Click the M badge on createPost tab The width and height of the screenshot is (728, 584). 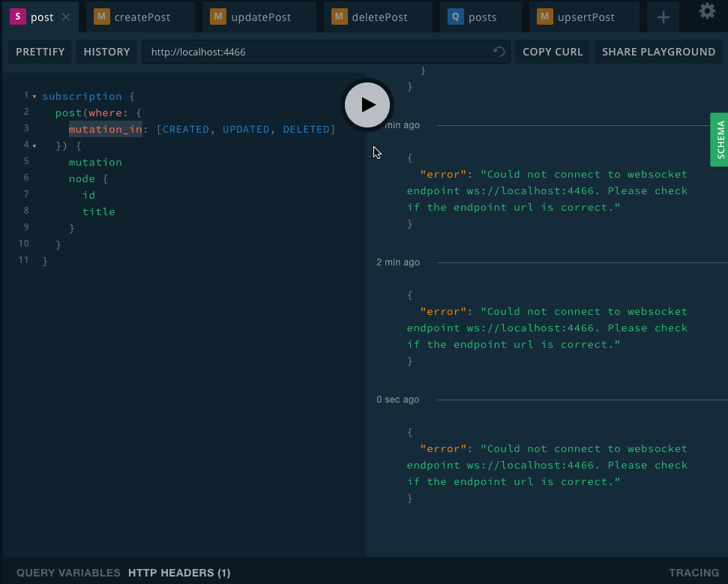click(x=102, y=16)
